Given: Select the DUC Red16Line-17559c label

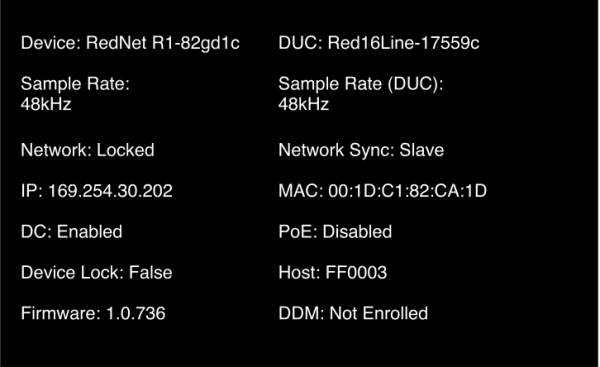Looking at the screenshot, I should pyautogui.click(x=379, y=43).
